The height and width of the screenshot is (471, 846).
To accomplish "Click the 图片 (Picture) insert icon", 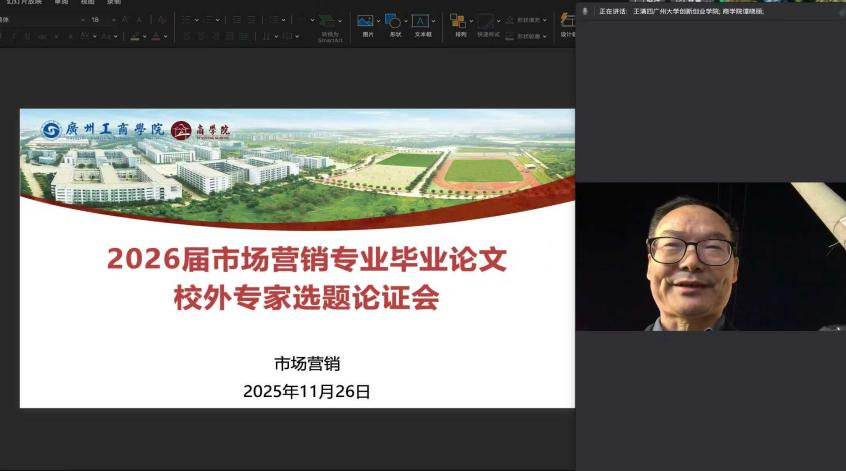I will [x=365, y=20].
